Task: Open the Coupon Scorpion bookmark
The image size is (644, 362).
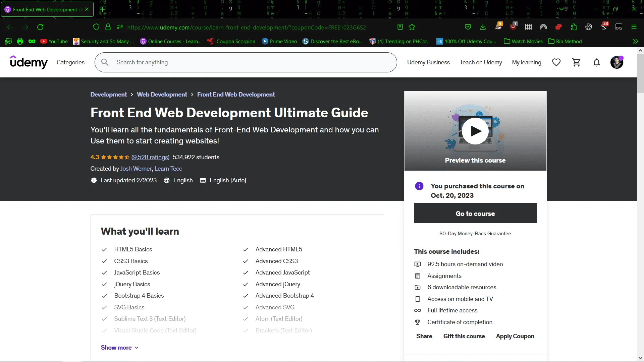Action: tap(231, 41)
